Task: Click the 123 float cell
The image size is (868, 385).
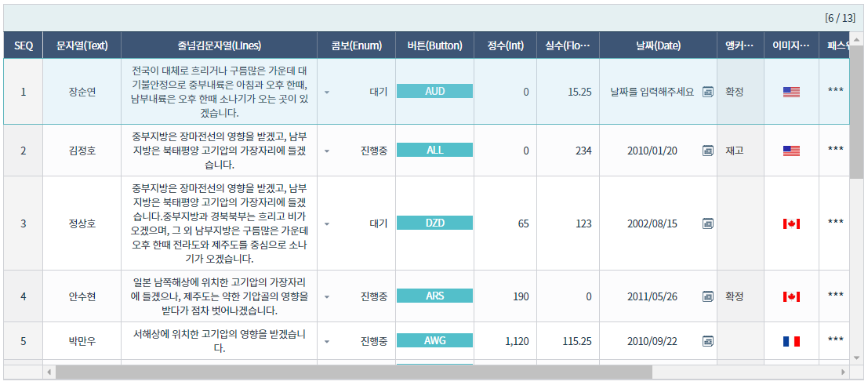Action: click(x=568, y=223)
